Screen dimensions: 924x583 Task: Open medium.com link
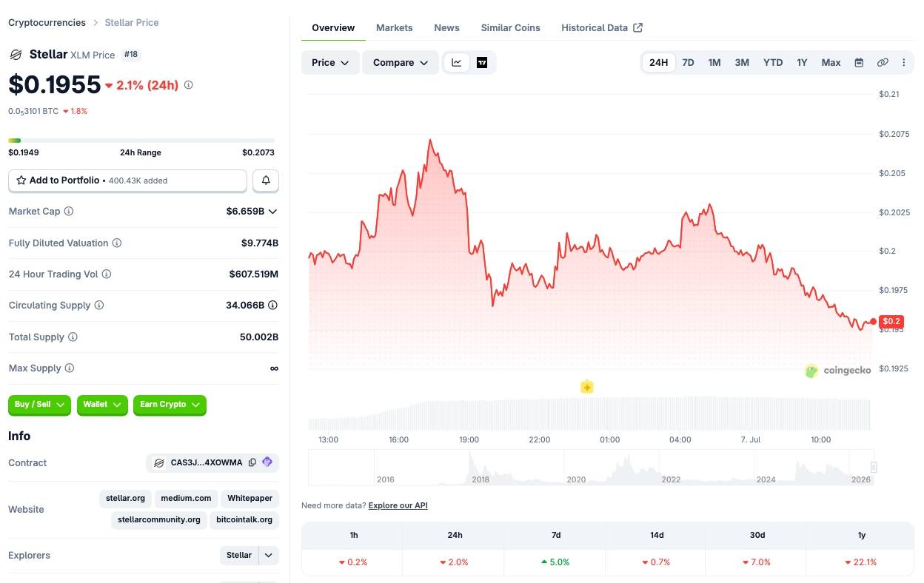coord(187,499)
